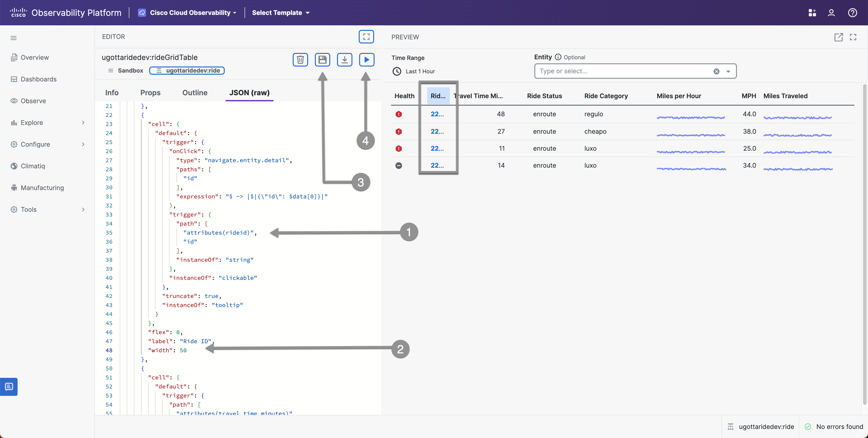Collapse sidebar with the hamburger menu
The width and height of the screenshot is (868, 438).
click(x=14, y=38)
